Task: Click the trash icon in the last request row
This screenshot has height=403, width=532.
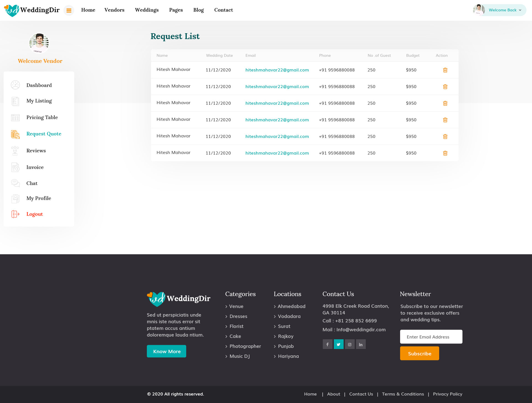Action: coord(445,153)
